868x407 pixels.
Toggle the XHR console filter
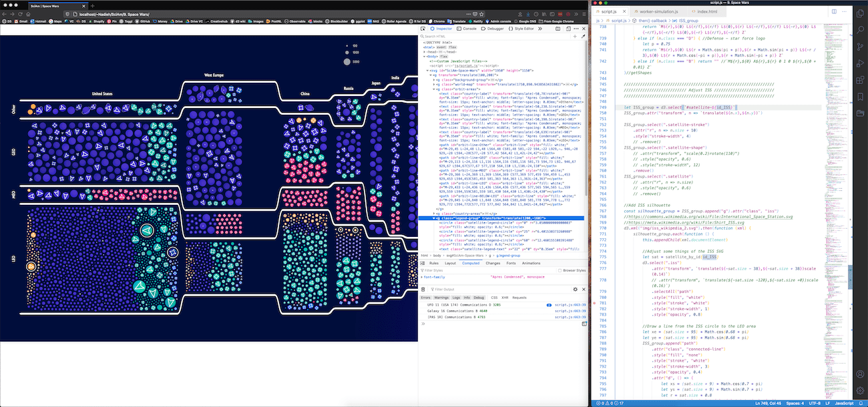point(505,298)
